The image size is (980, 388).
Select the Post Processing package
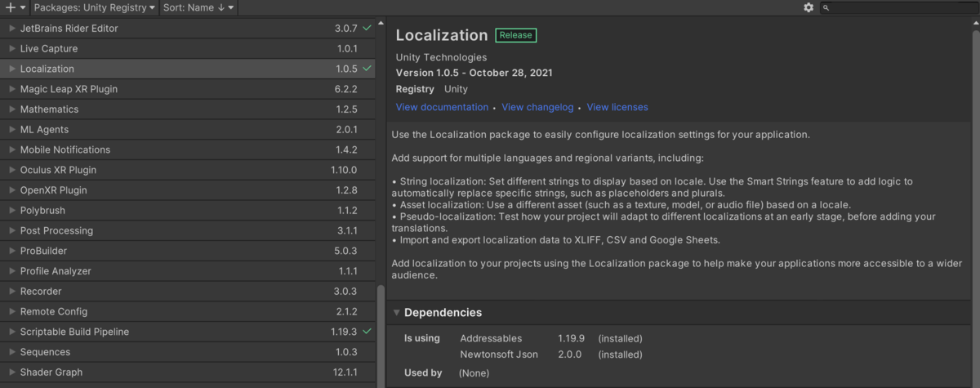coord(56,230)
